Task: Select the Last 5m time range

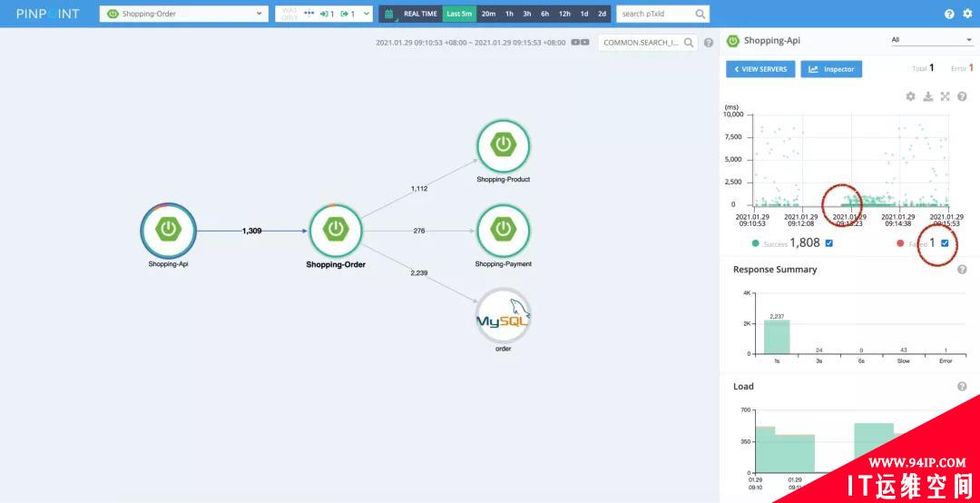Action: pos(459,14)
